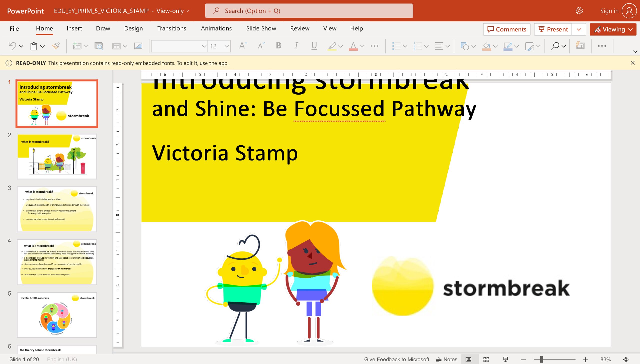The height and width of the screenshot is (364, 640).
Task: Click the Shape Outline pen icon
Action: coord(507,46)
